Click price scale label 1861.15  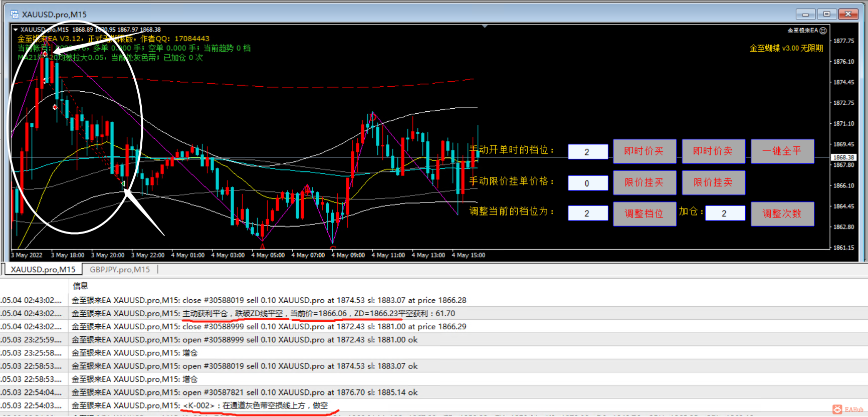(843, 248)
